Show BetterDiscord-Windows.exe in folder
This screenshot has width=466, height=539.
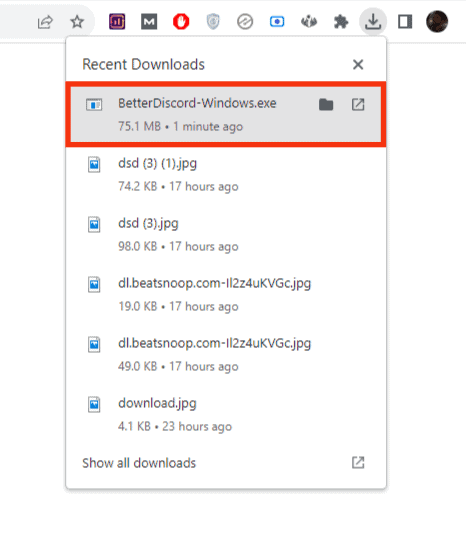tap(326, 104)
